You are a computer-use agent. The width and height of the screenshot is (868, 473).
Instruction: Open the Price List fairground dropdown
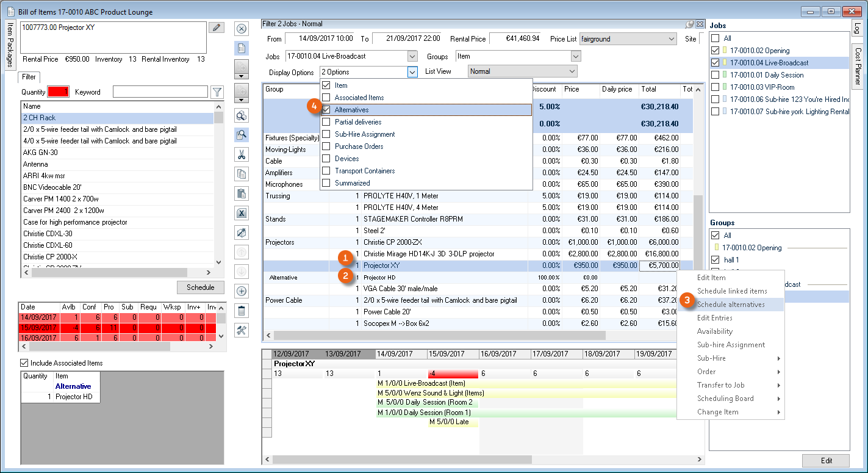click(671, 39)
